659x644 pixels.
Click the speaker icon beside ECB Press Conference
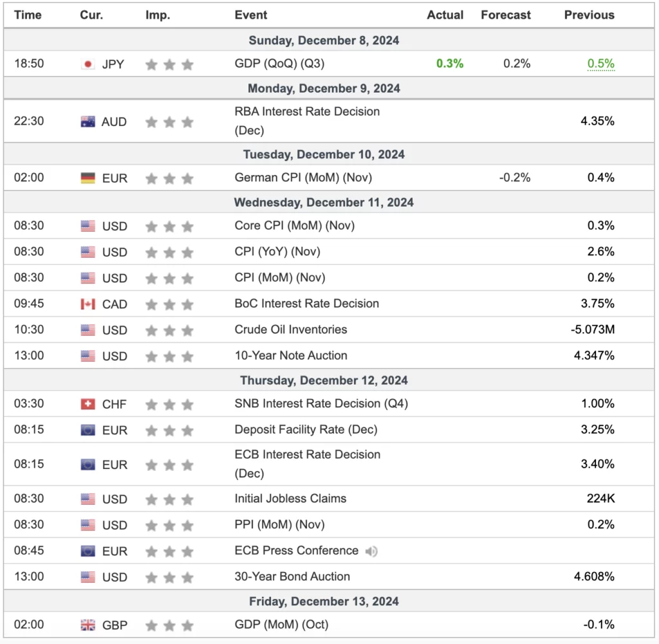371,551
